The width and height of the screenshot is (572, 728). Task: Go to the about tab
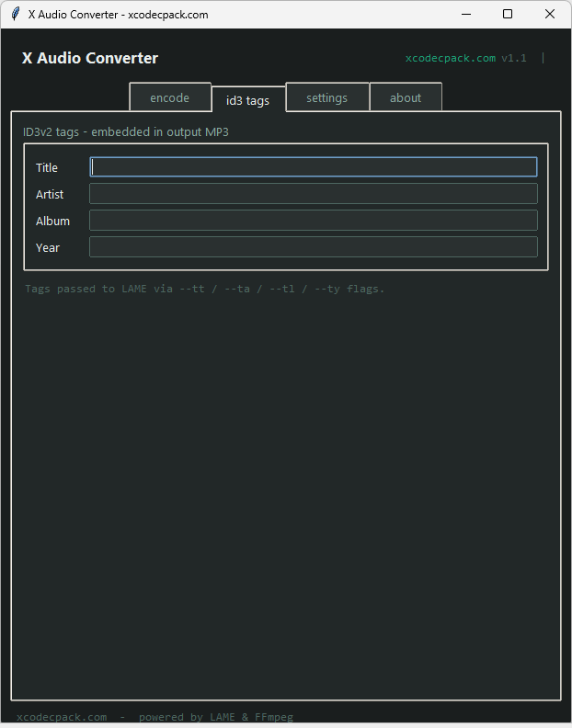click(x=406, y=97)
